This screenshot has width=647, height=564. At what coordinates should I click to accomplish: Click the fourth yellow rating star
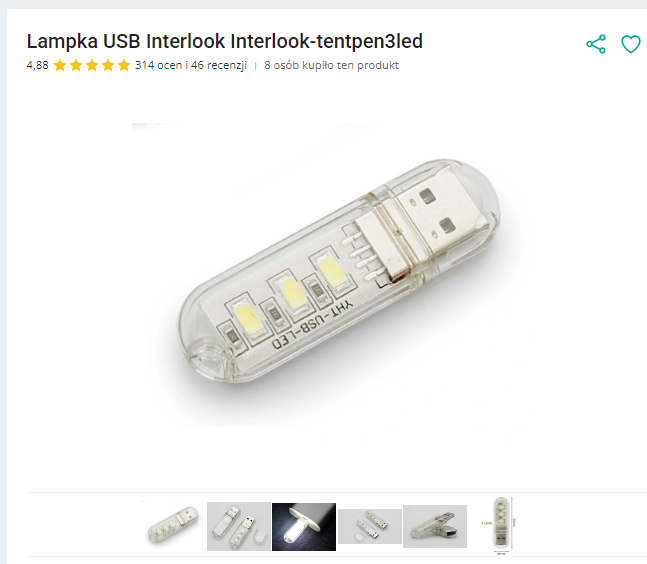point(108,66)
